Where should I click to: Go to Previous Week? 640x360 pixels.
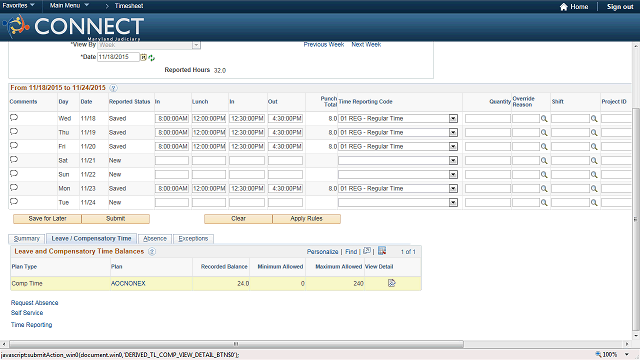324,44
